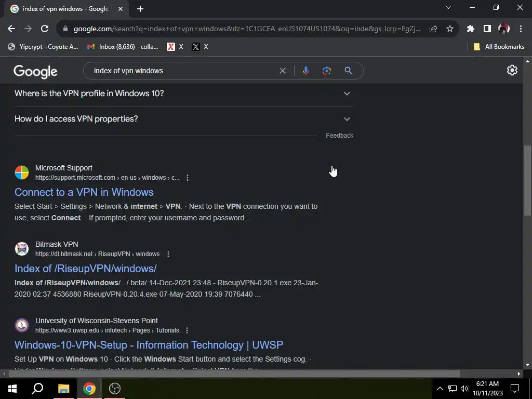Click the University of Wisconsin favicon

click(22, 325)
